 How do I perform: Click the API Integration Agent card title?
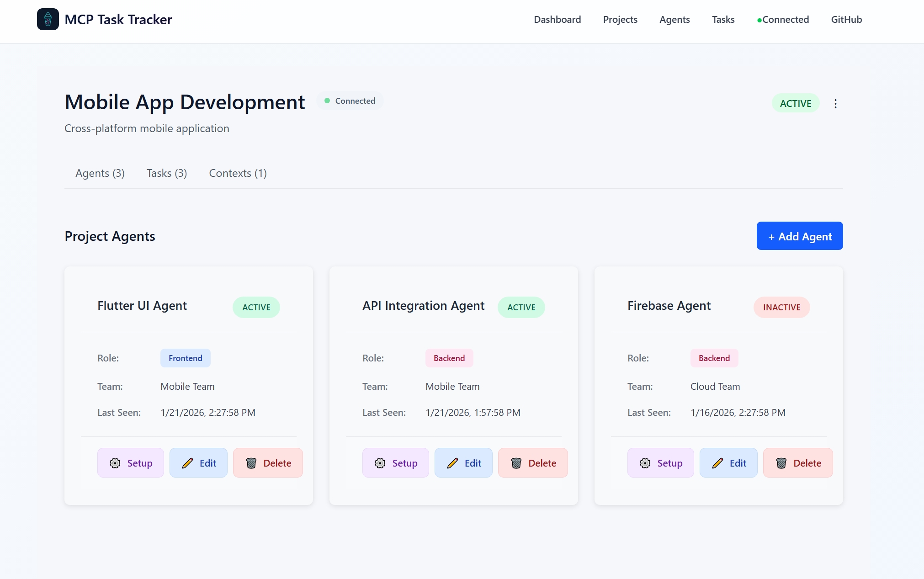tap(424, 306)
